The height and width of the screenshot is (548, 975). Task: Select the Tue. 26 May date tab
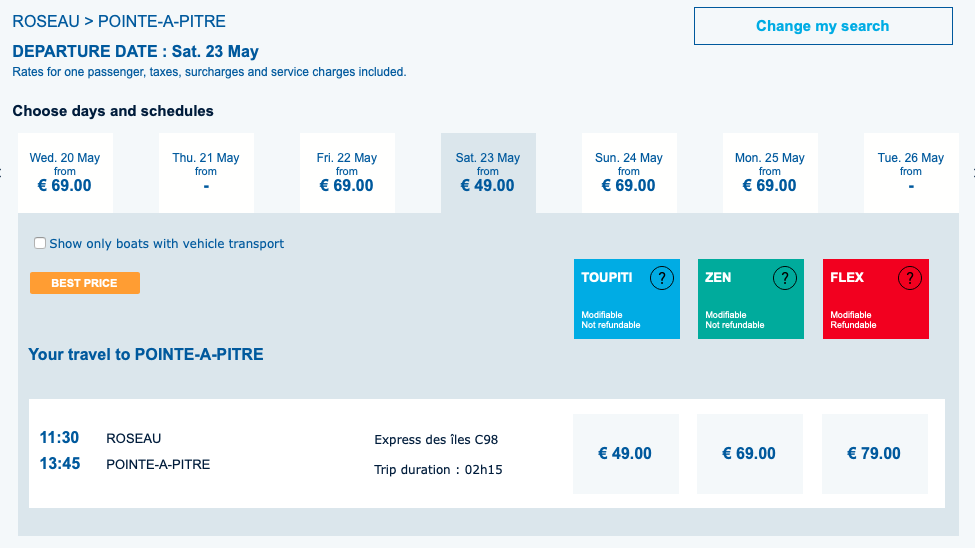point(911,173)
